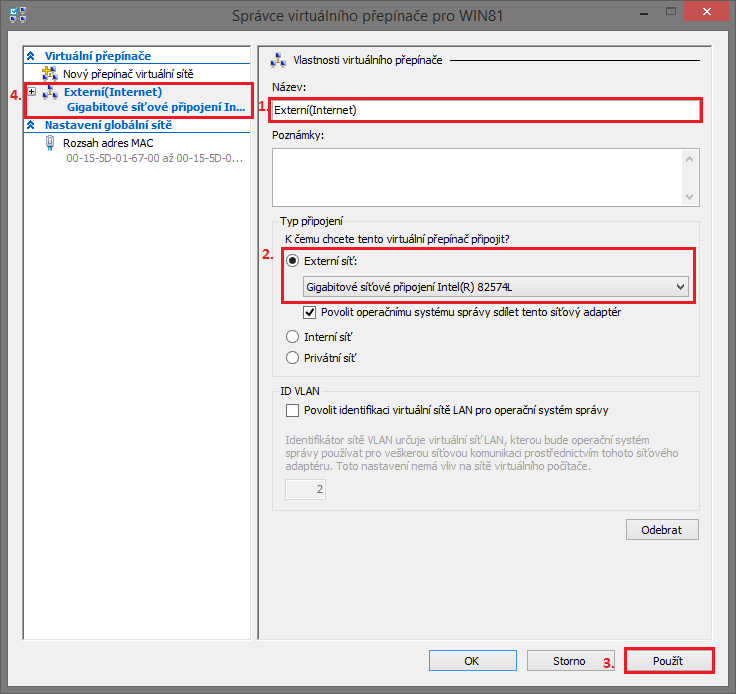Click the Poznámky scrollbar down arrow
The height and width of the screenshot is (694, 736).
(690, 197)
